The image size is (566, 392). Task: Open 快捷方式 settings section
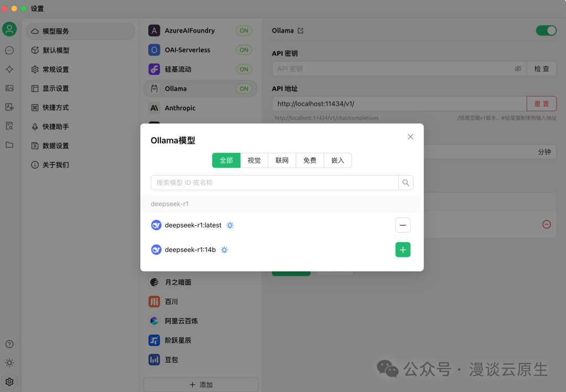click(81, 107)
